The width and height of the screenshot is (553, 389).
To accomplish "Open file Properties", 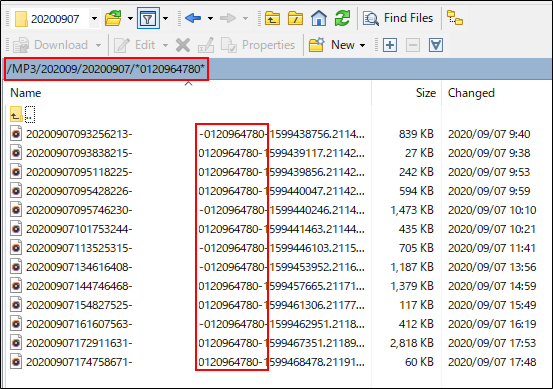I will coord(258,45).
